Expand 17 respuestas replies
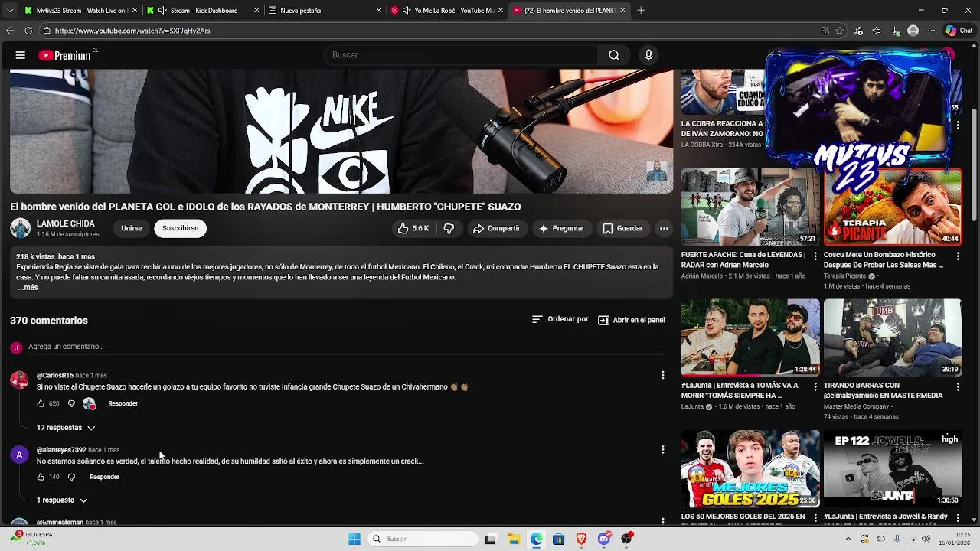Viewport: 980px width, 551px height. tap(66, 428)
